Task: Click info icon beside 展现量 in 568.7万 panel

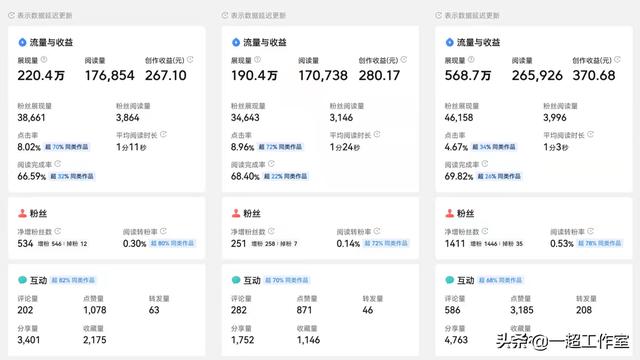Action: coord(471,60)
